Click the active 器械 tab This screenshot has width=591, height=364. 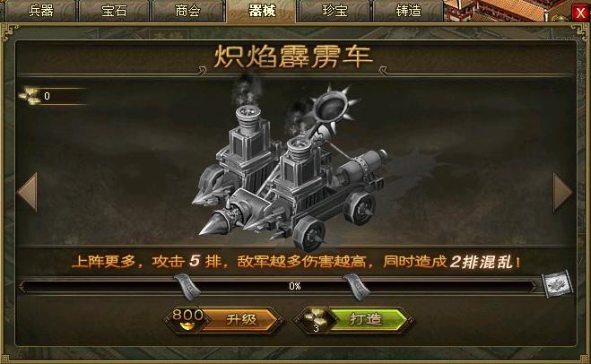(x=262, y=11)
